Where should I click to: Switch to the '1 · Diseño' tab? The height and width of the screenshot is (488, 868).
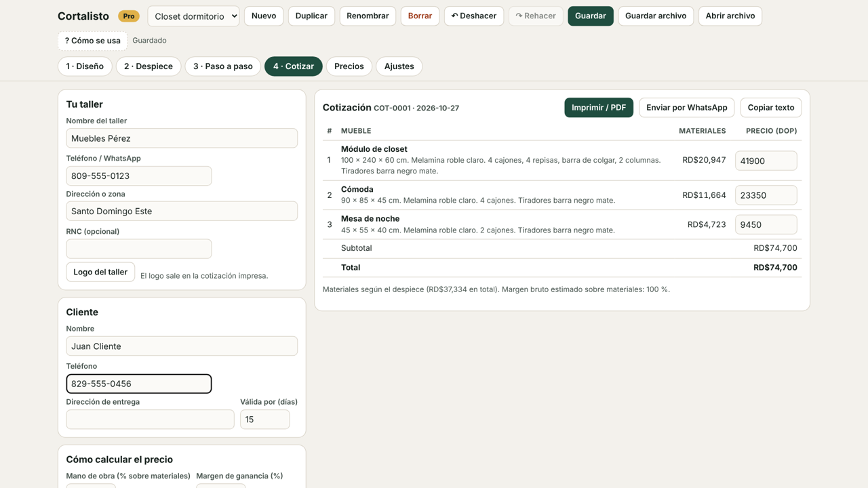pos(85,66)
